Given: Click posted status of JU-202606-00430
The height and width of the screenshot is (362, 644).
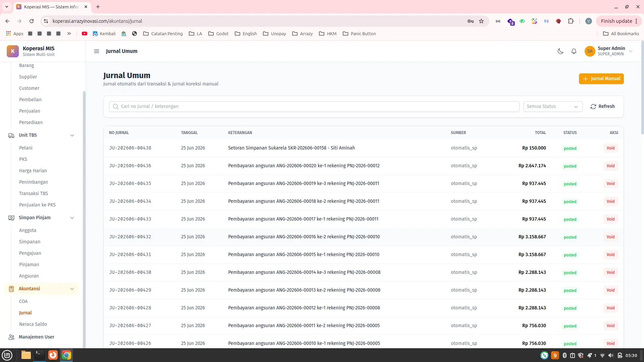Looking at the screenshot, I should click(x=570, y=273).
